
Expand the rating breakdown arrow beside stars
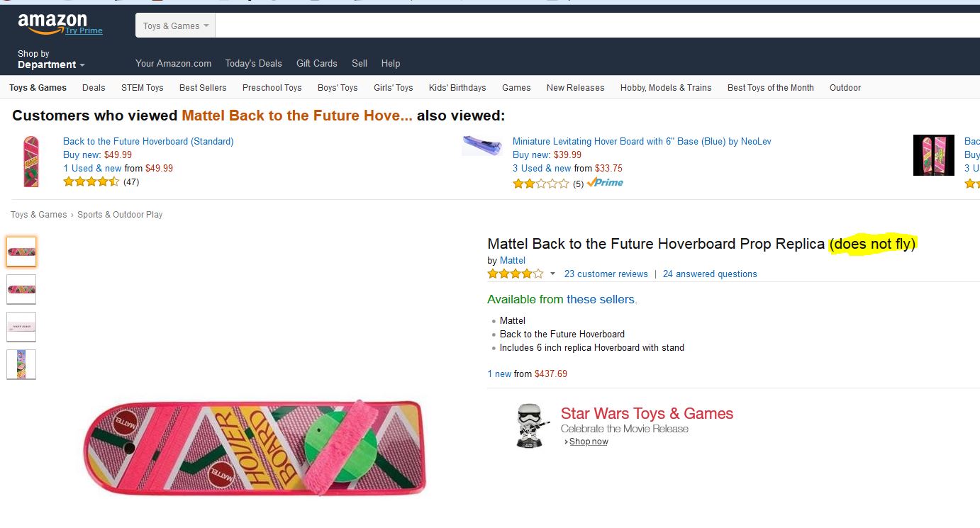coord(553,274)
